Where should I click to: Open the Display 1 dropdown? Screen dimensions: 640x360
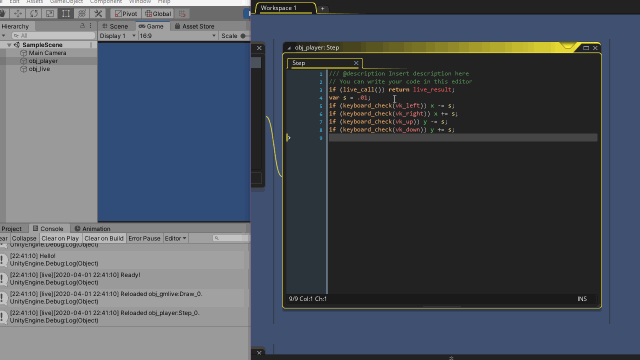click(x=117, y=36)
